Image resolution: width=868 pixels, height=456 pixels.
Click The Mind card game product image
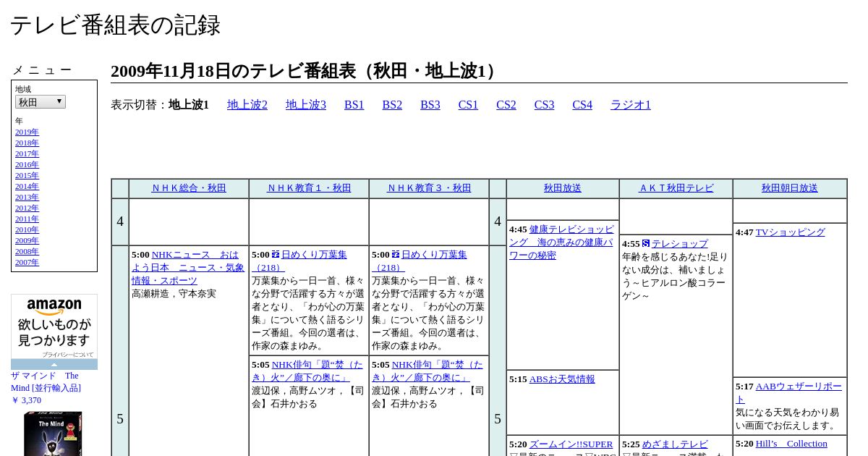click(53, 434)
